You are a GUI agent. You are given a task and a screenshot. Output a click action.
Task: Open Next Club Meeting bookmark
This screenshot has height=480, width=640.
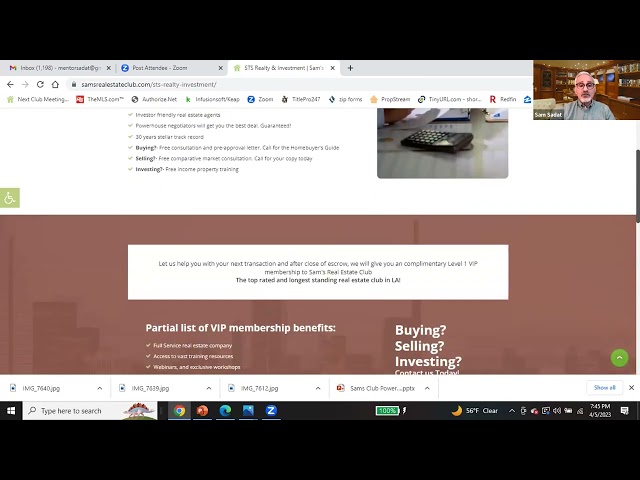[x=38, y=99]
